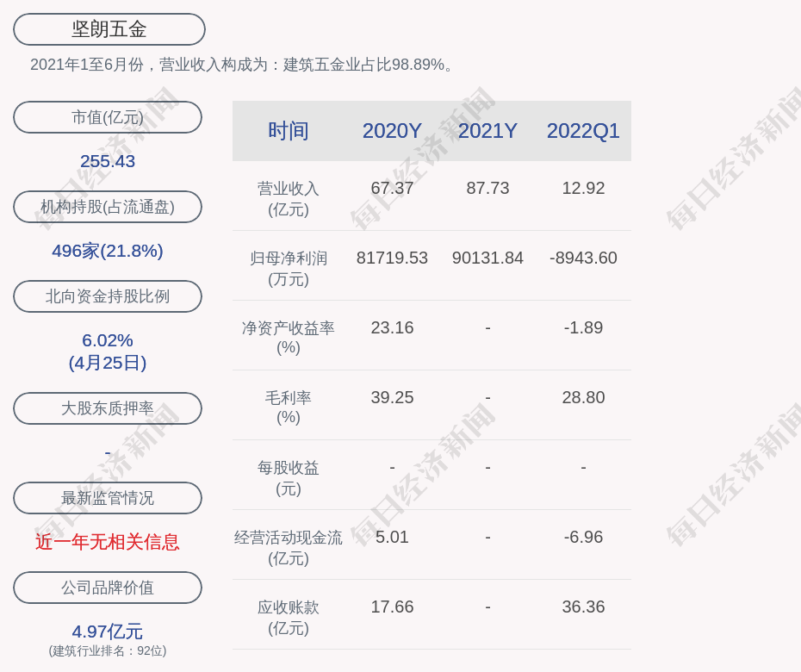Viewport: 801px width, 672px height.
Task: Click the 大股东质押率 pill
Action: (x=108, y=408)
